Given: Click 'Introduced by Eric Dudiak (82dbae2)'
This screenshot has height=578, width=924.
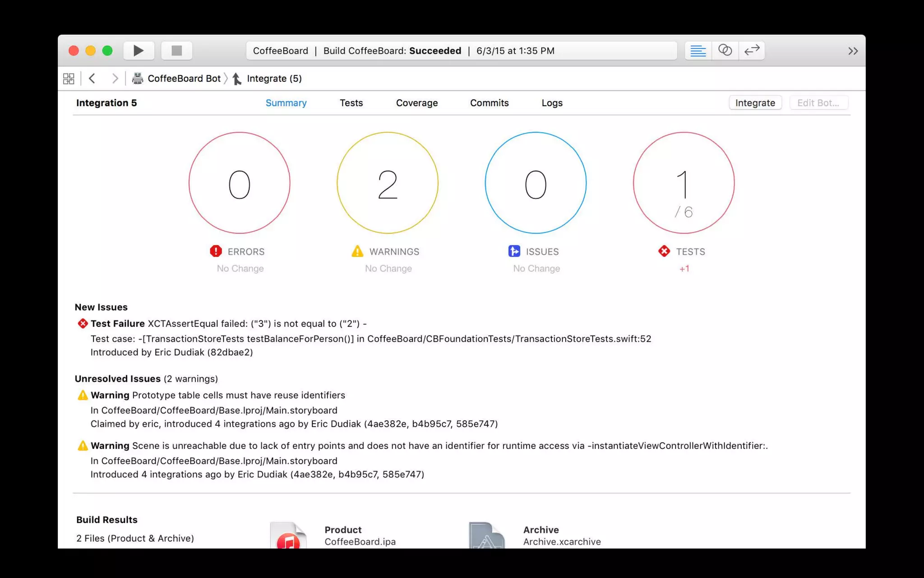Looking at the screenshot, I should (171, 352).
